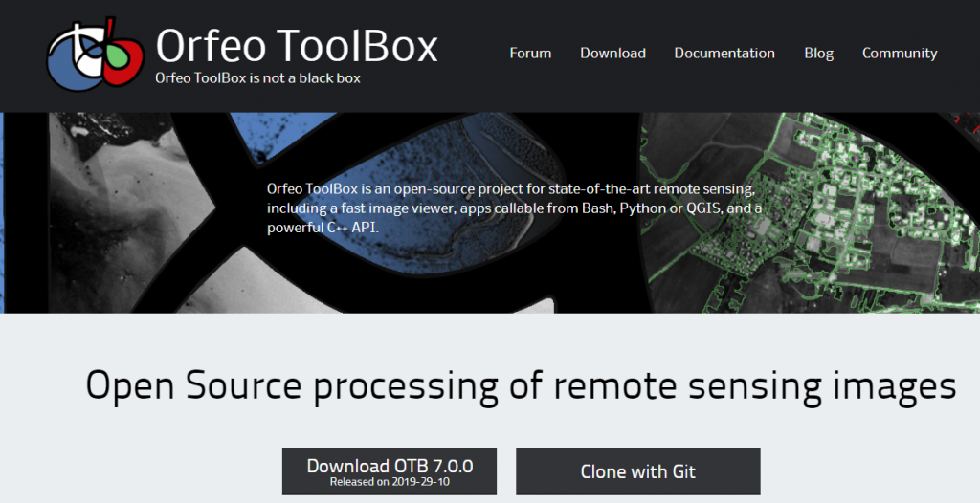Click the description text starting 'Orfeo ToolBox is an open-source project'
Viewport: 980px width, 503px height.
(x=514, y=208)
